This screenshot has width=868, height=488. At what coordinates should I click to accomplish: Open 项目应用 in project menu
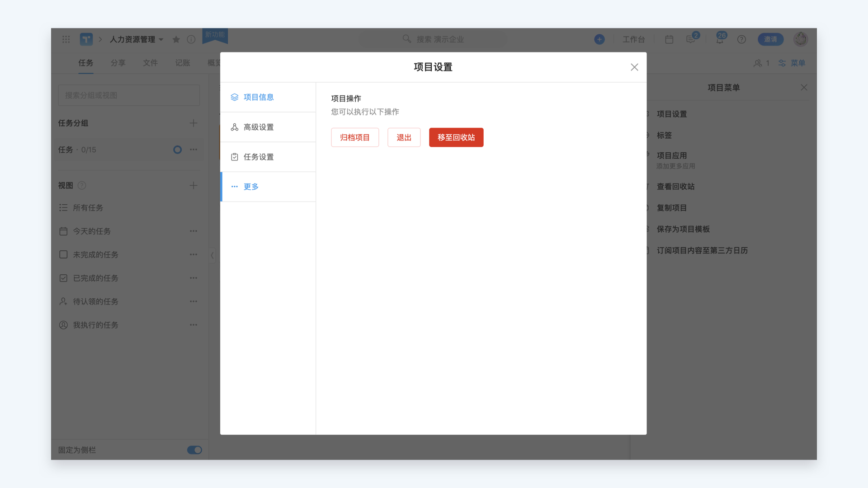(x=671, y=155)
